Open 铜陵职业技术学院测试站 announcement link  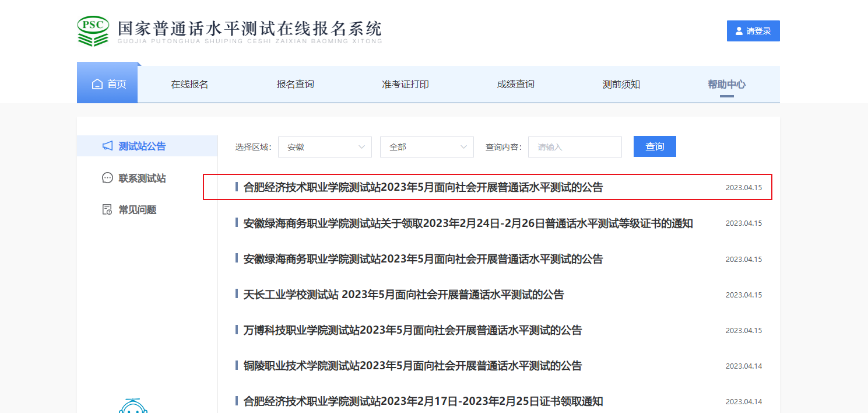click(412, 366)
